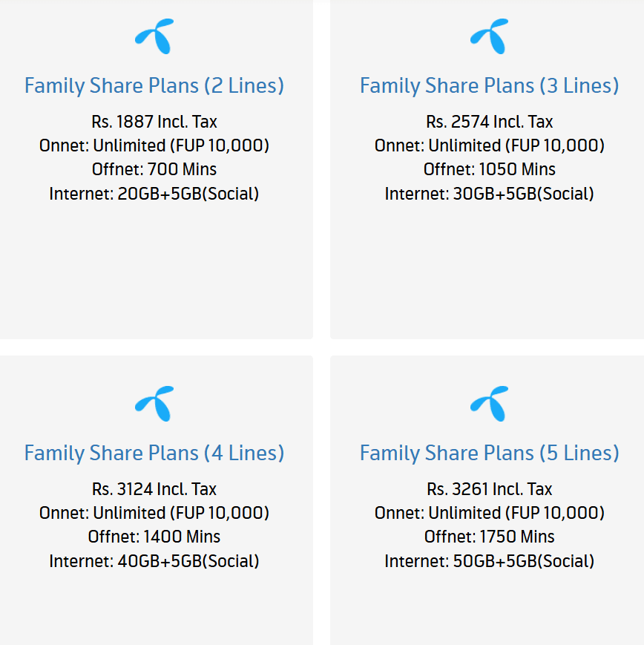Screen dimensions: 644x645
Task: Click the Telenor logo above the 2 Lines plan
Action: click(154, 36)
